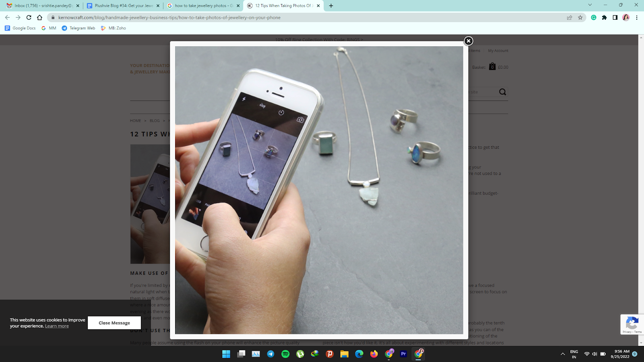This screenshot has height=362, width=644.
Task: Launch Microsoft Edge from the taskbar
Action: point(359,354)
